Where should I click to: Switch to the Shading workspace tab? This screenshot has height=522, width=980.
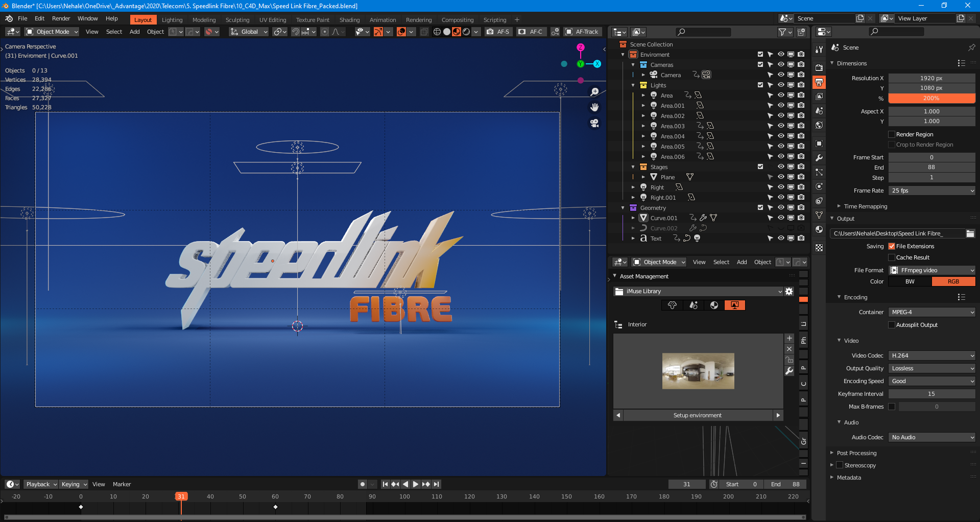point(349,20)
